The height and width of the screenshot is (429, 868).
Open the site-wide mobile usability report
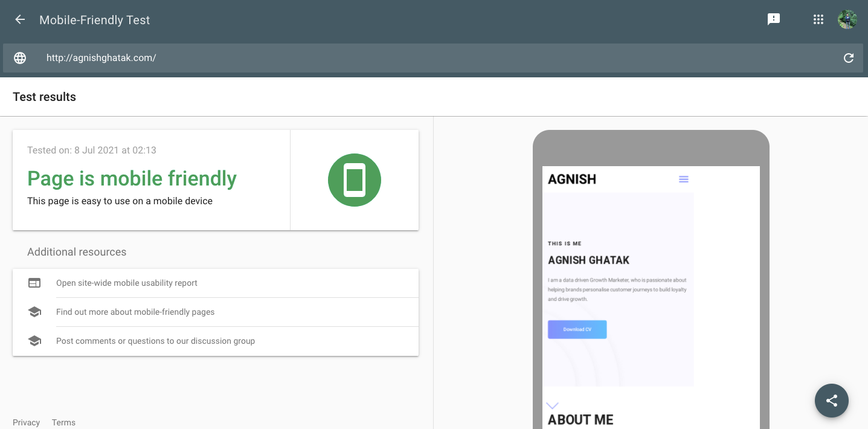[x=127, y=283]
